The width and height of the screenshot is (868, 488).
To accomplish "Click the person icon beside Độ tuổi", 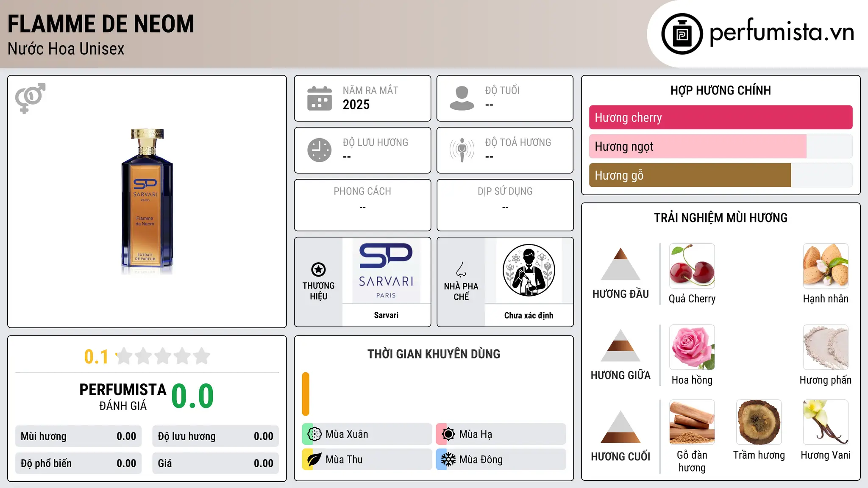I will coord(462,98).
